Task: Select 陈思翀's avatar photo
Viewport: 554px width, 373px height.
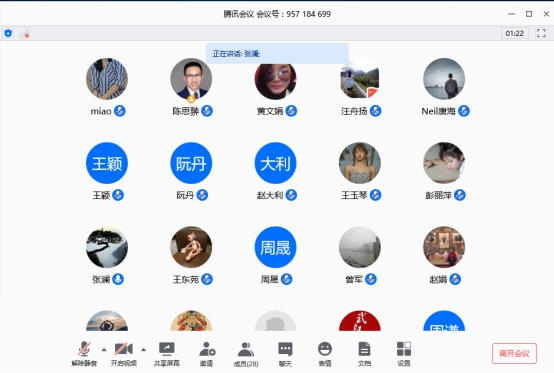Action: coord(191,79)
